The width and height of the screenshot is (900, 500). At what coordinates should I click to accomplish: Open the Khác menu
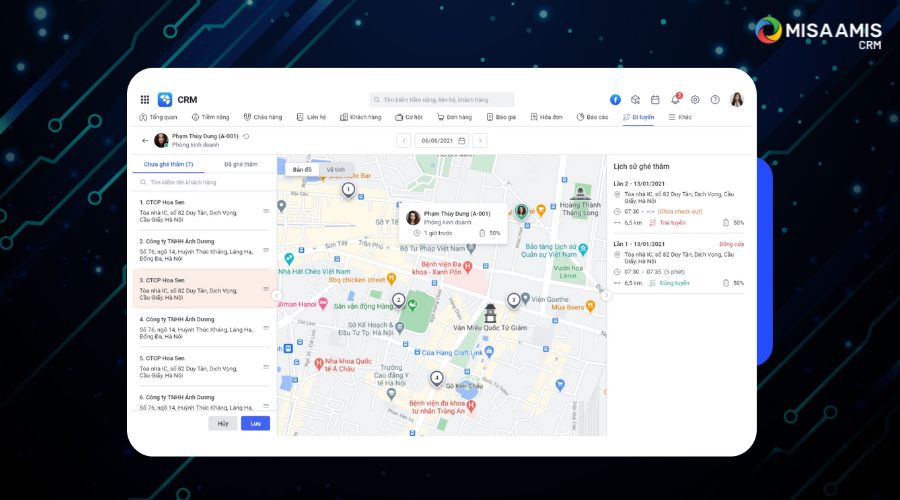pyautogui.click(x=679, y=117)
